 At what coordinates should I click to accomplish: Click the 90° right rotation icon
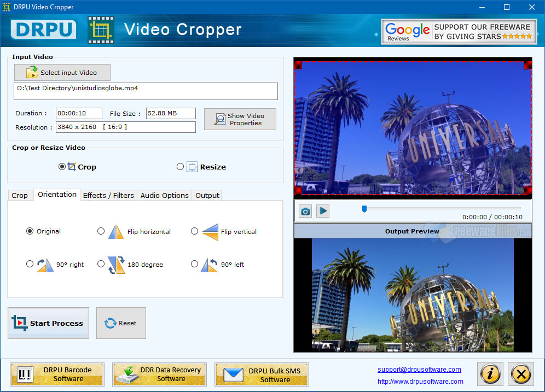[45, 265]
